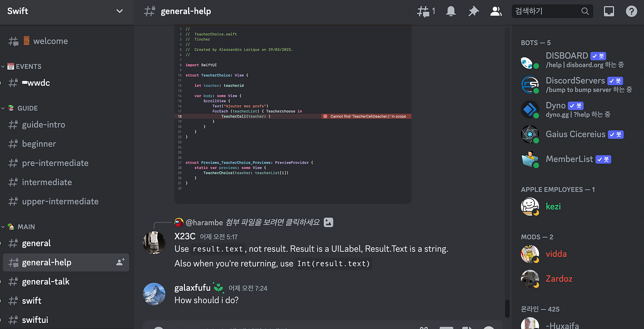
Task: Click vidda member name
Action: 556,254
